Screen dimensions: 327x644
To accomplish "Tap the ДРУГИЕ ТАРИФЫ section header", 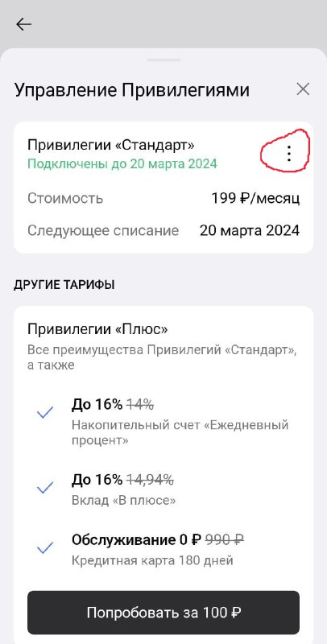I will [x=64, y=285].
